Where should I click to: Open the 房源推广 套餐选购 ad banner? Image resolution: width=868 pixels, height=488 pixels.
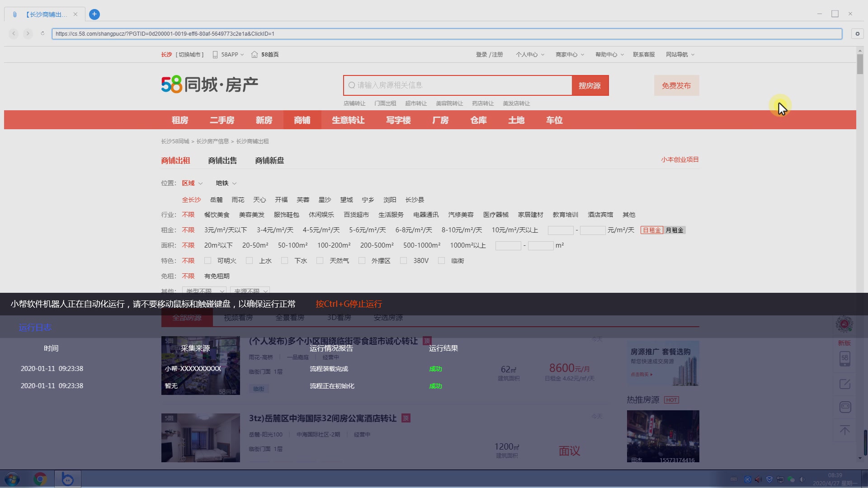coord(663,363)
